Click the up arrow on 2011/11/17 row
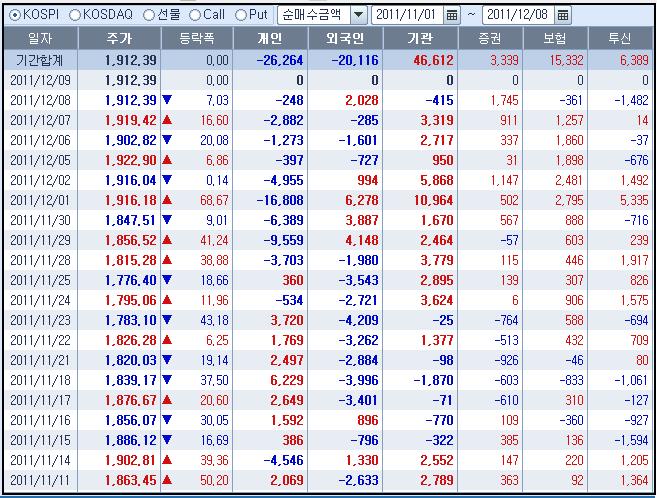Viewport: 657px width, 498px height. (x=167, y=400)
